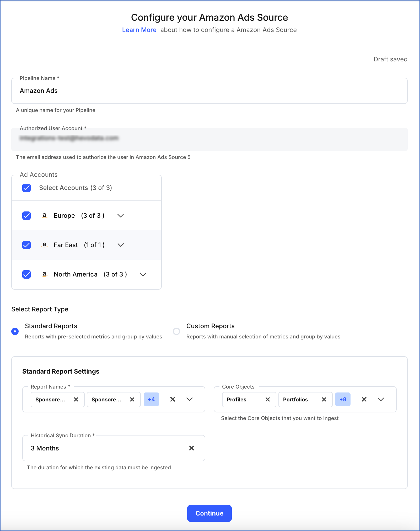Remove the Portfolios core object chip
The image size is (420, 531).
click(324, 399)
